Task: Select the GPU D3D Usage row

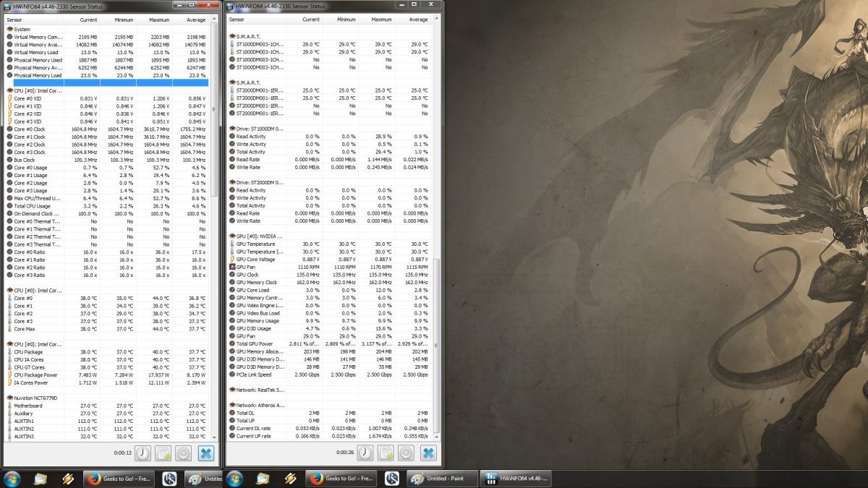Action: pos(330,328)
